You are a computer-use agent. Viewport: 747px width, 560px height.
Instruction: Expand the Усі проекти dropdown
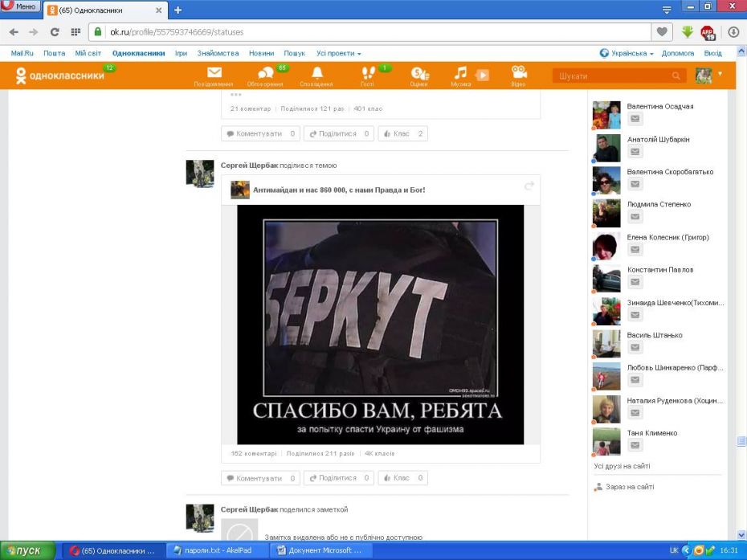coord(338,53)
